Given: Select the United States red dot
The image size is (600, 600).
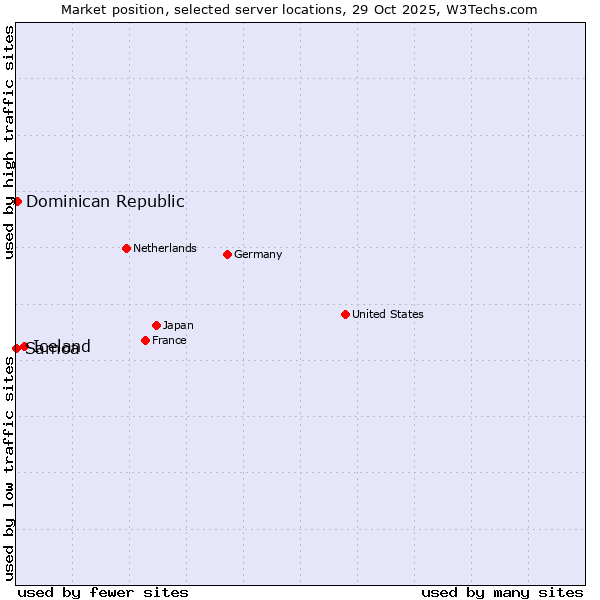Looking at the screenshot, I should [x=345, y=314].
